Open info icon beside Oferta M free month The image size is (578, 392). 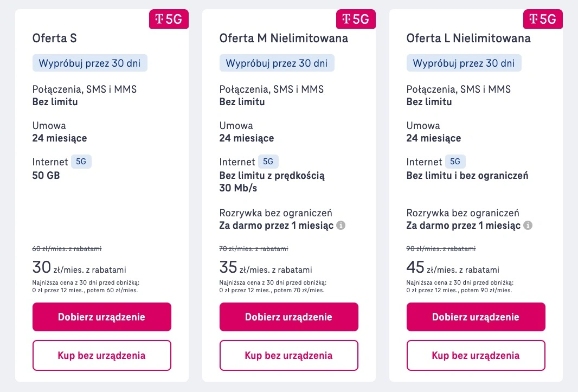[341, 226]
